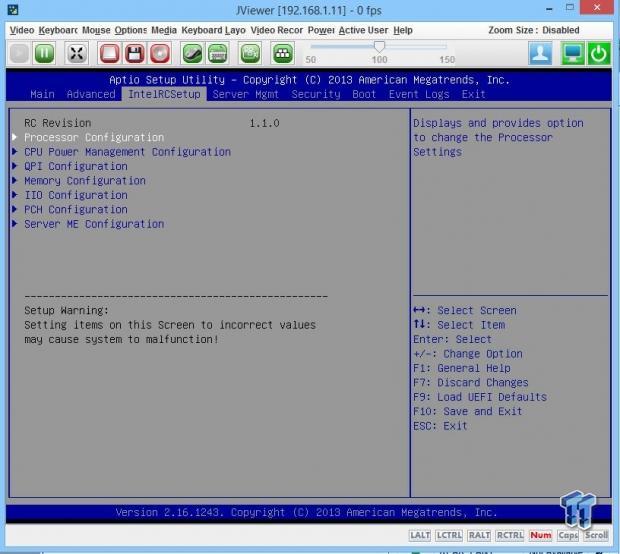This screenshot has height=554, width=620.
Task: Click arrow beside Server ME Configuration
Action: click(x=15, y=223)
